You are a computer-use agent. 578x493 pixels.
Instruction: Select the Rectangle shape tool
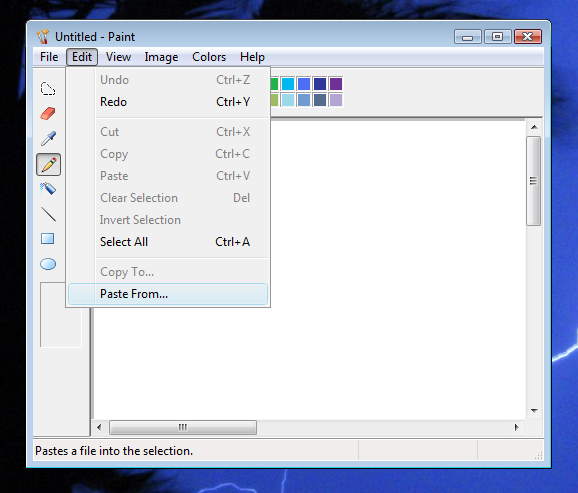pos(48,239)
